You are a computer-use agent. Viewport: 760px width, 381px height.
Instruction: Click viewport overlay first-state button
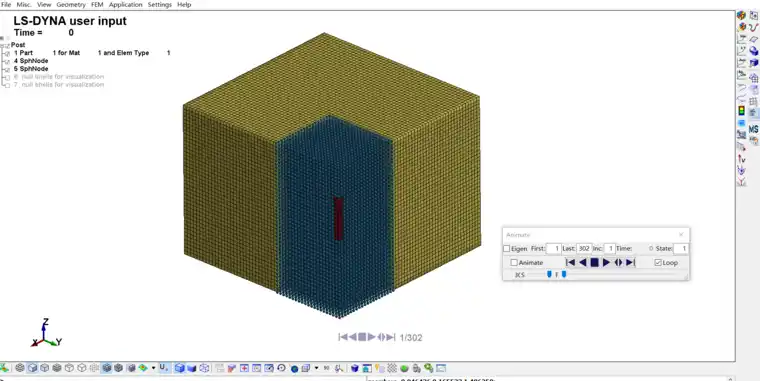point(343,337)
